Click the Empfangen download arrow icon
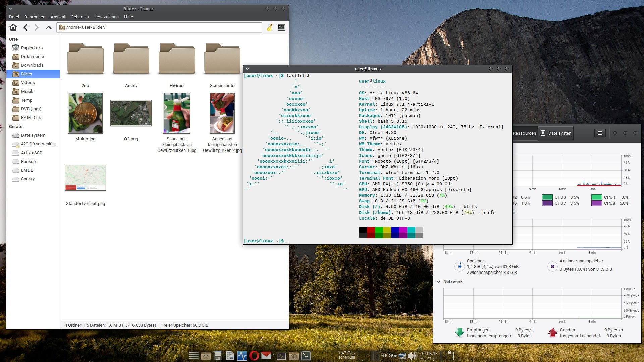 coord(460,333)
